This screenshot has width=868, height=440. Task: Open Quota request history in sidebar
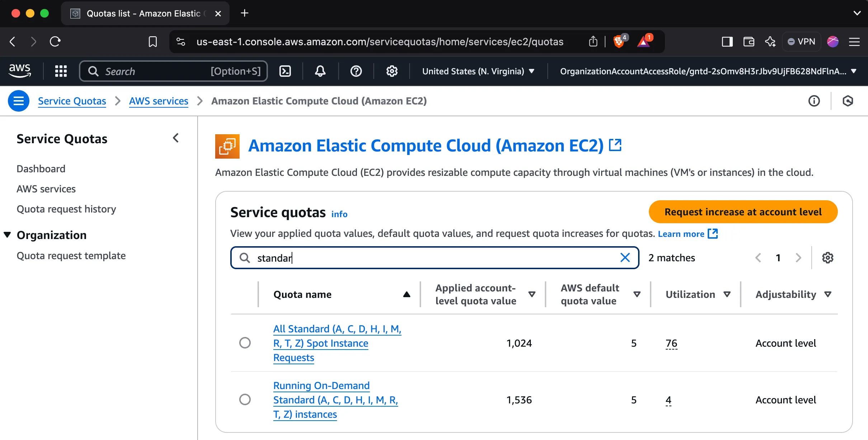click(66, 209)
